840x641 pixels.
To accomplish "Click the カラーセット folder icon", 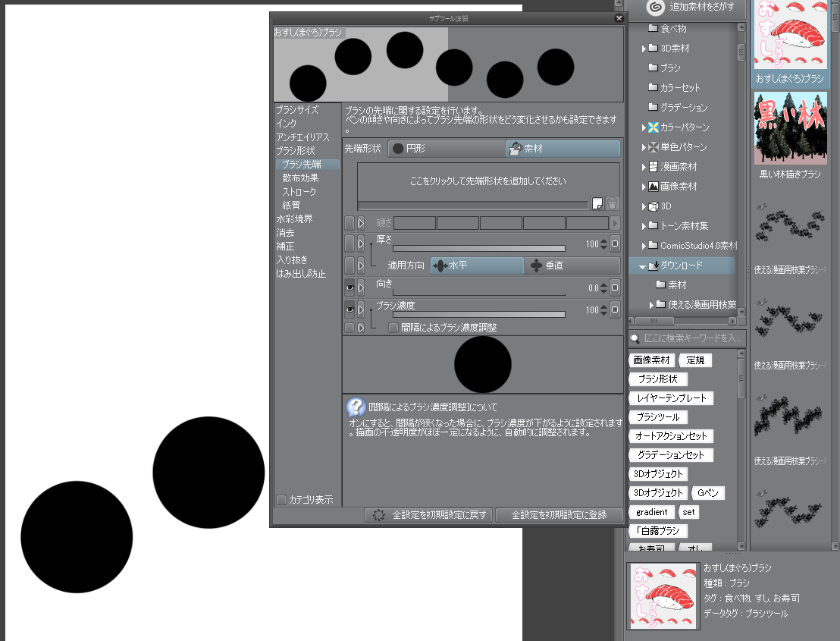I will [x=653, y=86].
